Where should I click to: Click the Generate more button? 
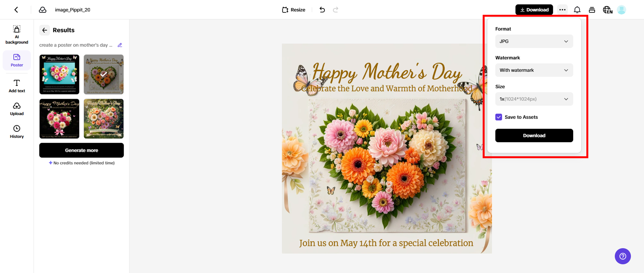pyautogui.click(x=81, y=150)
